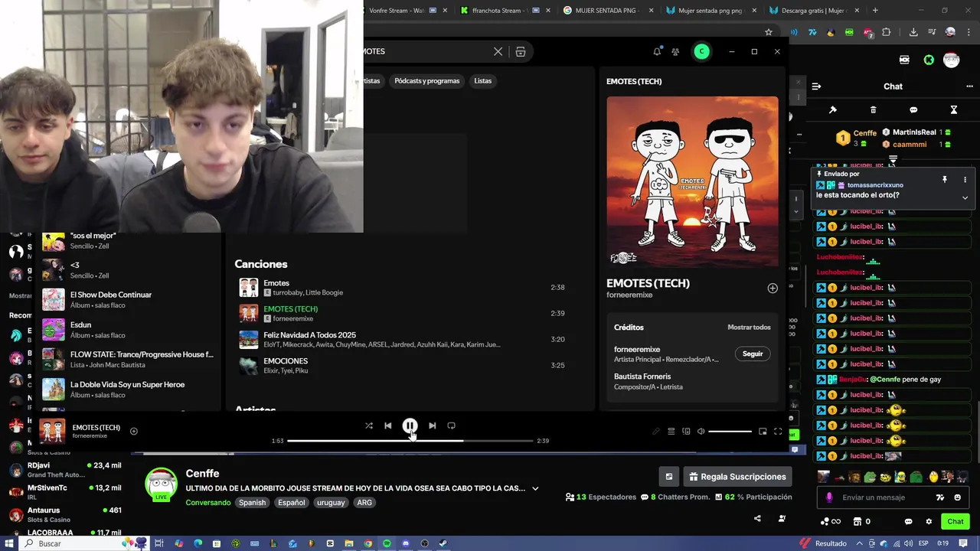Collapse the Kick chat panel
This screenshot has height=551, width=980.
[x=816, y=86]
